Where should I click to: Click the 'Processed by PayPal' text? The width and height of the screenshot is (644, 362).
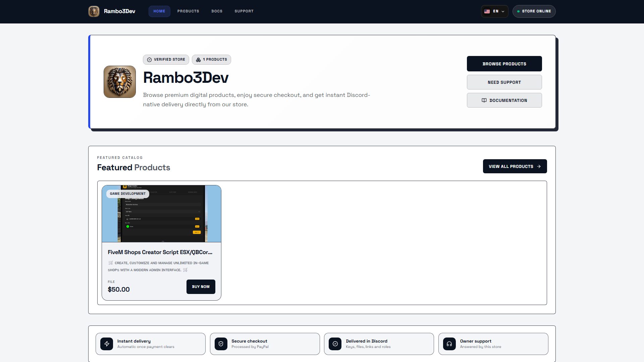click(x=250, y=347)
